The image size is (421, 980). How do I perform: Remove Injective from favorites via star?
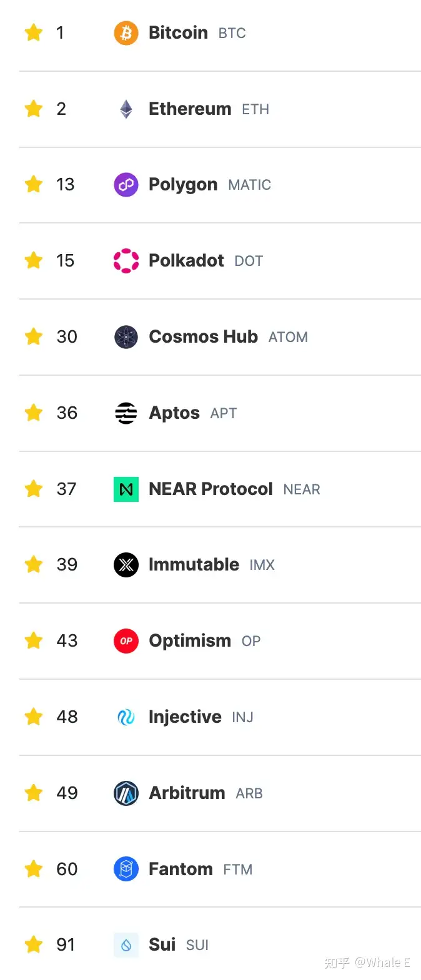tap(34, 717)
